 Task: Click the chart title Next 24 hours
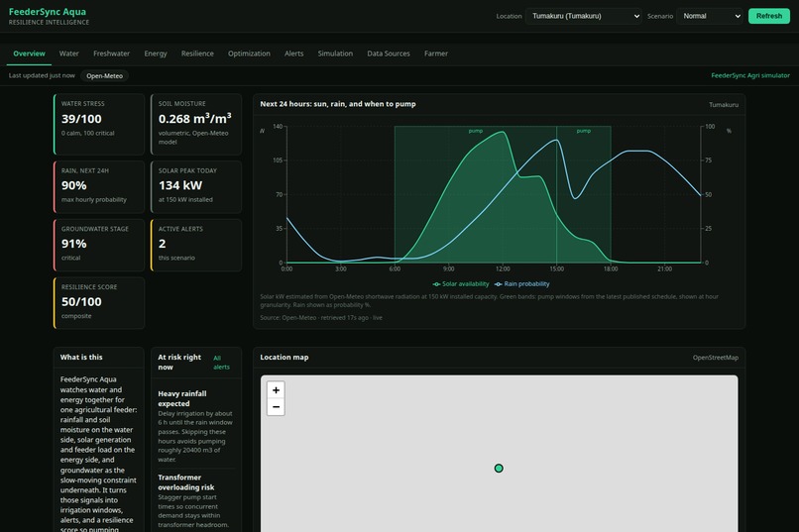click(x=338, y=104)
